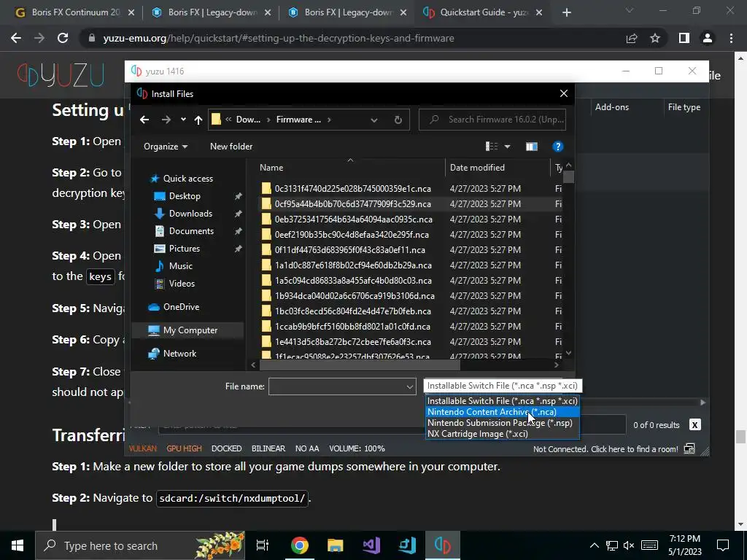Open the file type filter combo box
Viewport: 747px width, 560px height.
point(503,386)
